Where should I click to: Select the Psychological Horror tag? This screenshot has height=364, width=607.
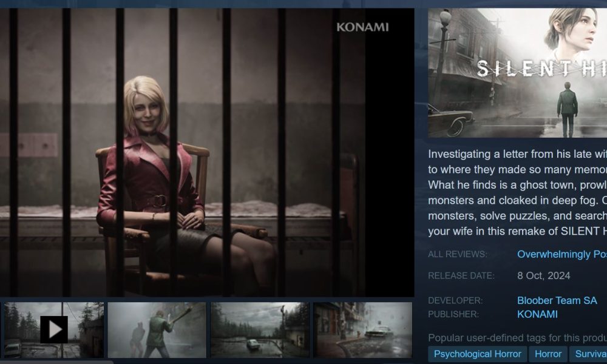click(x=477, y=354)
